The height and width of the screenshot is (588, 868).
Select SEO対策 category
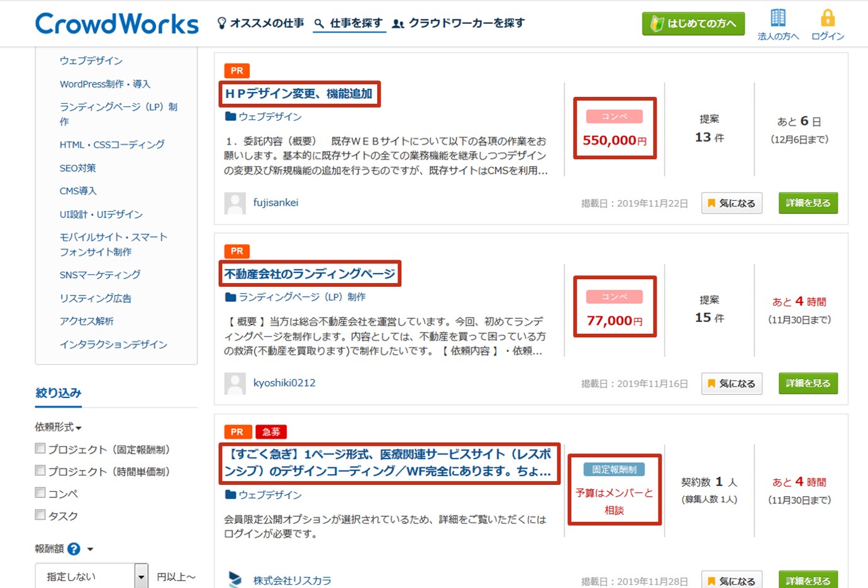78,168
